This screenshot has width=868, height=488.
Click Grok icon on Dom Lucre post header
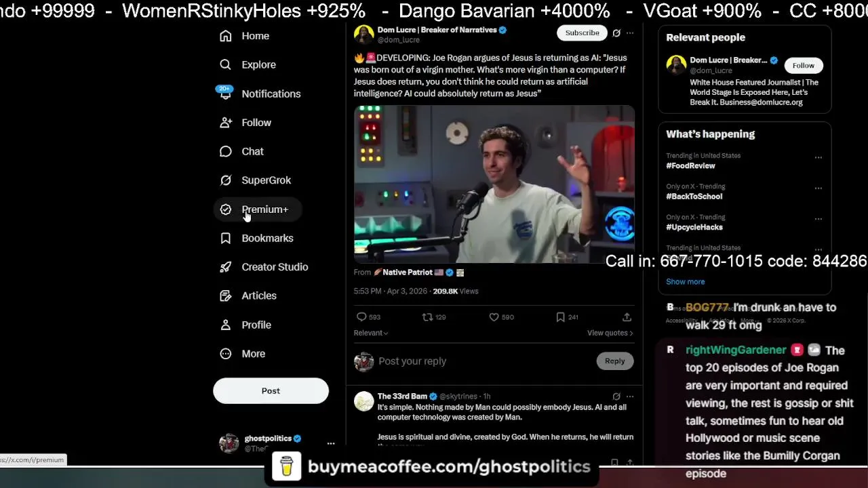click(616, 33)
